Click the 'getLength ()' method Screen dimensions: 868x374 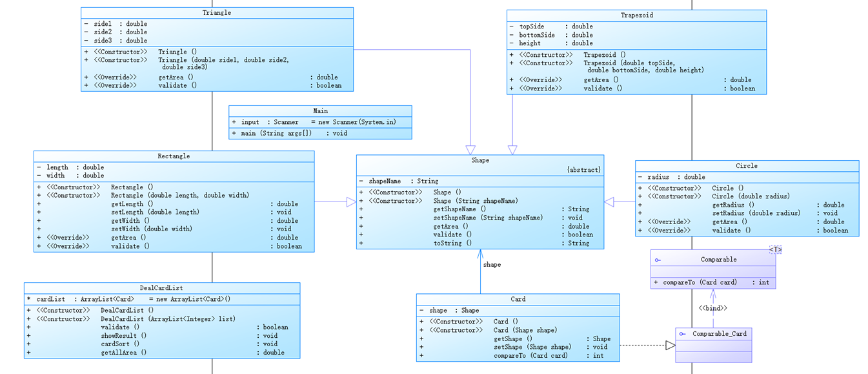pyautogui.click(x=168, y=204)
